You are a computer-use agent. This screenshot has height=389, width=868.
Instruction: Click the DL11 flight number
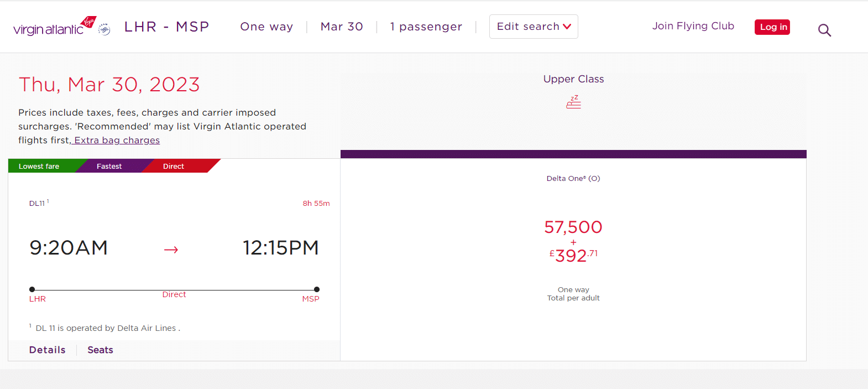(x=37, y=204)
